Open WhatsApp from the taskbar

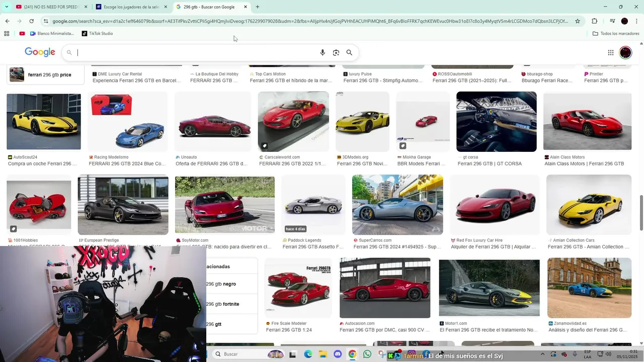(x=367, y=354)
